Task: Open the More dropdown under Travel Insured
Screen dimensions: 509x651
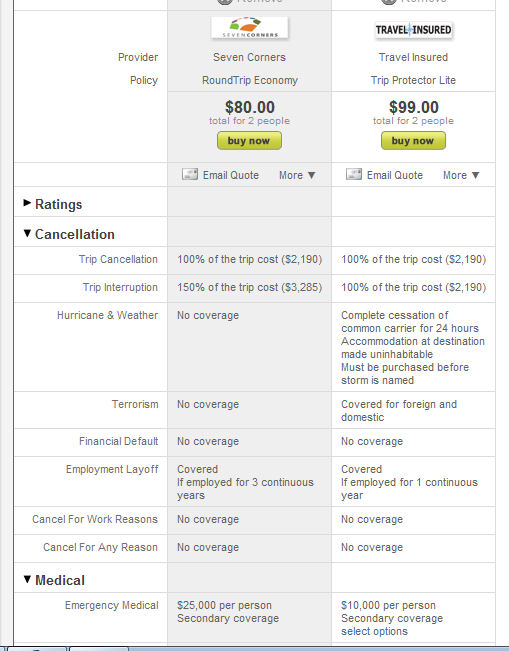Action: [461, 175]
